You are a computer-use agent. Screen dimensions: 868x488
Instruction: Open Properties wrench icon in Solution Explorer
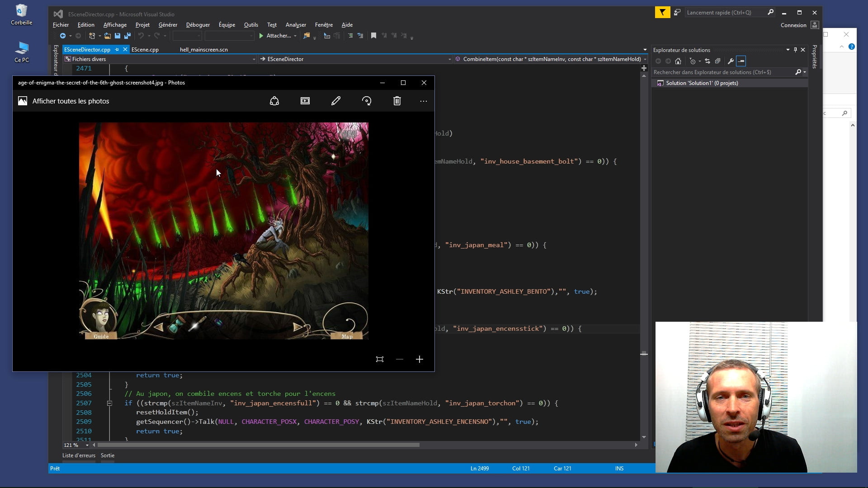click(731, 61)
